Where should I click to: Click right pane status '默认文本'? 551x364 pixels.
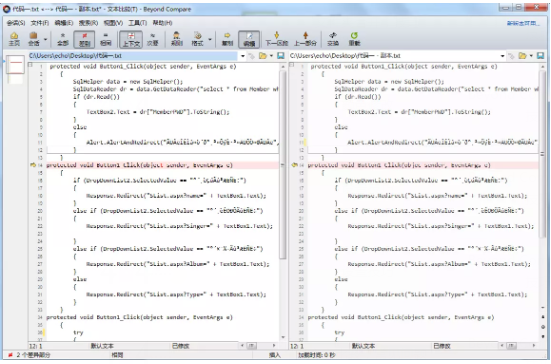363,346
